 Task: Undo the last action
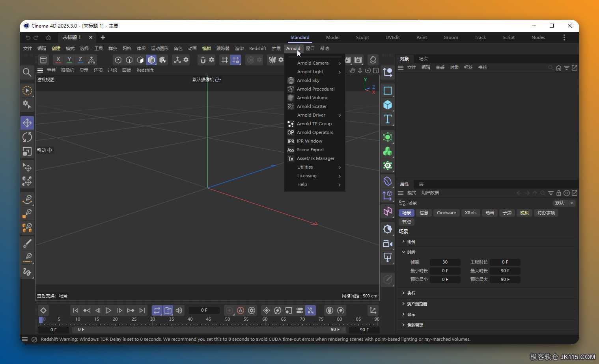(28, 37)
